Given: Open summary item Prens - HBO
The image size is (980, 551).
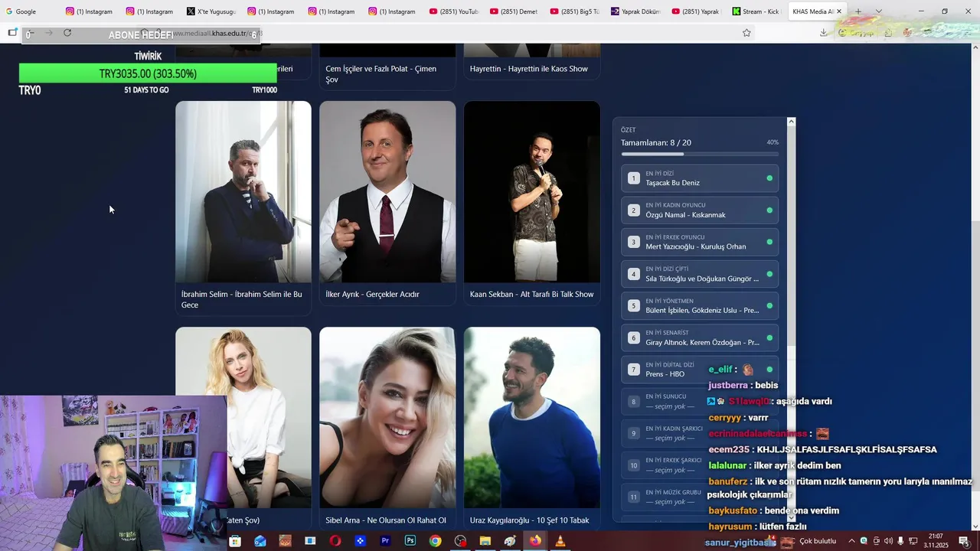Looking at the screenshot, I should (x=700, y=370).
